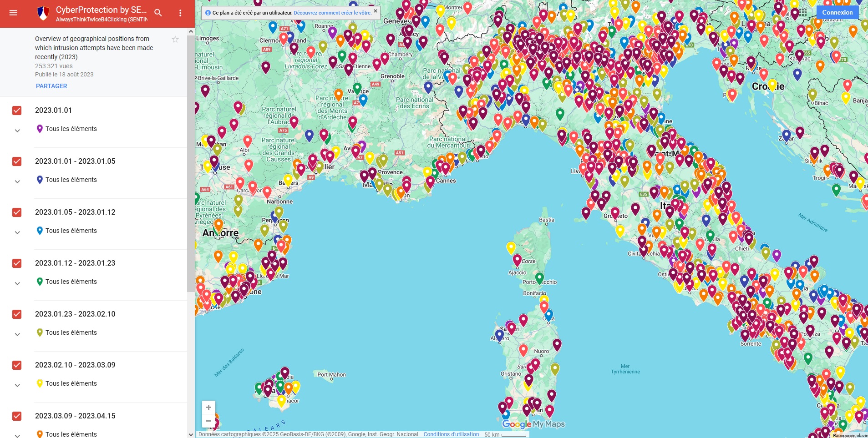The image size is (868, 438).
Task: Open 'Découvrez comment créer le vôtre' link
Action: 332,13
